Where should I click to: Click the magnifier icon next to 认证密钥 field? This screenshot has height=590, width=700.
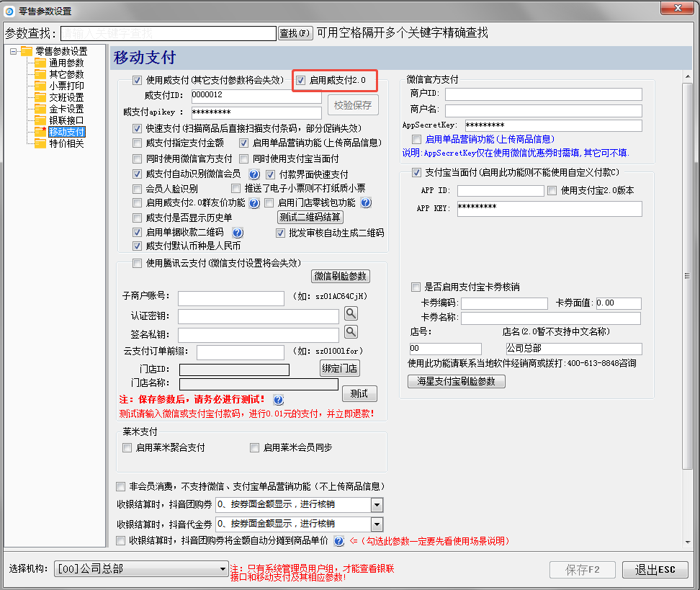(350, 313)
